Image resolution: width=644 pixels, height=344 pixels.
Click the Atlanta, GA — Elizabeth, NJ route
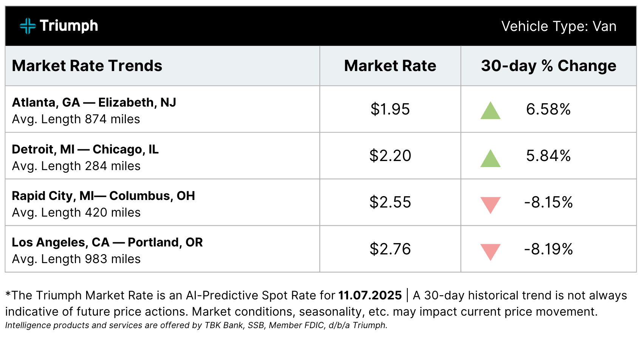(x=94, y=102)
